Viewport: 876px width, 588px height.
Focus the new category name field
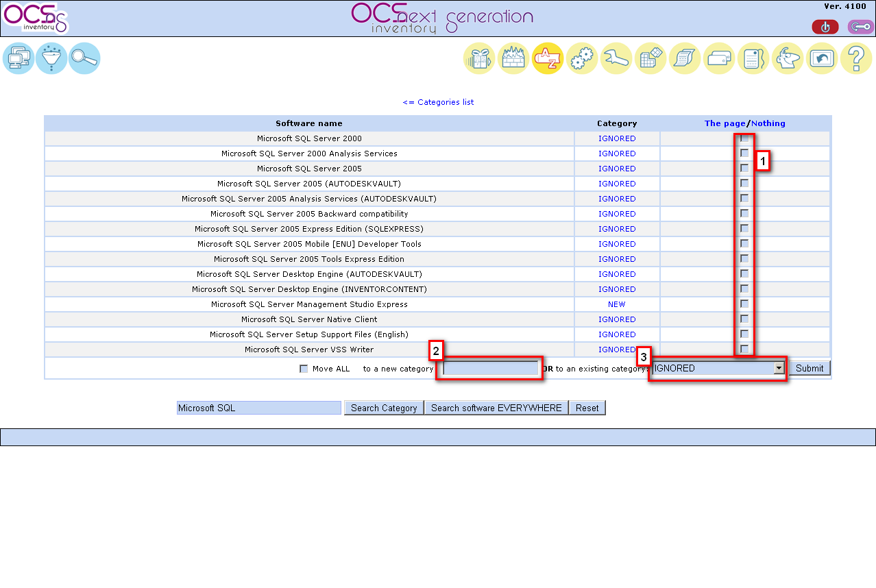pyautogui.click(x=491, y=368)
